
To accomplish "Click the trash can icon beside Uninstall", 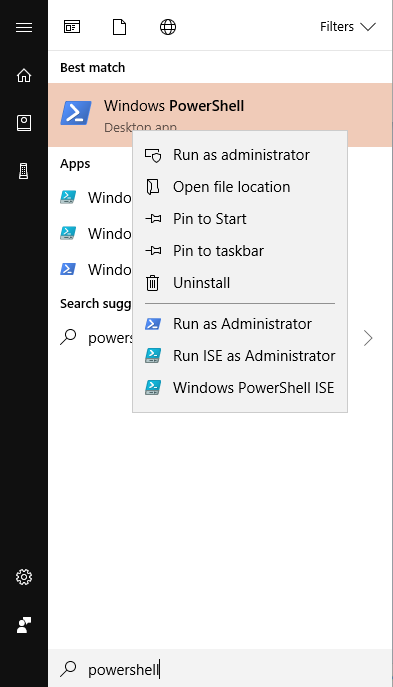I will 152,283.
